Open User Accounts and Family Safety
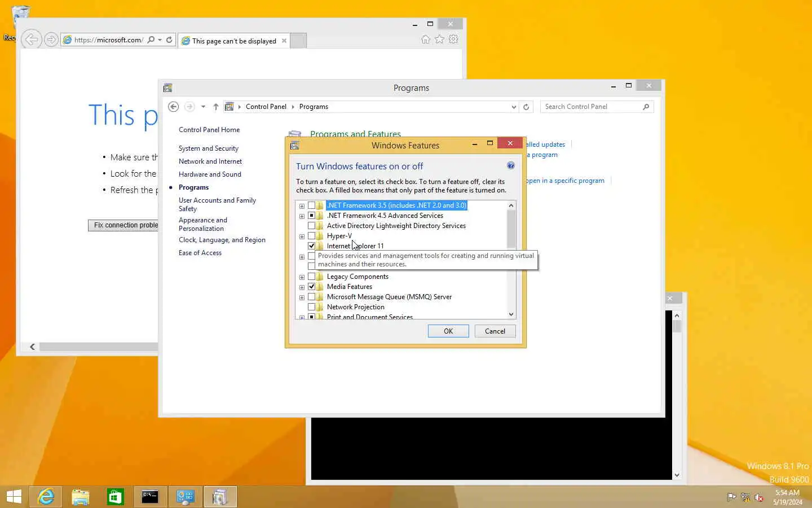Image resolution: width=812 pixels, height=508 pixels. point(217,204)
